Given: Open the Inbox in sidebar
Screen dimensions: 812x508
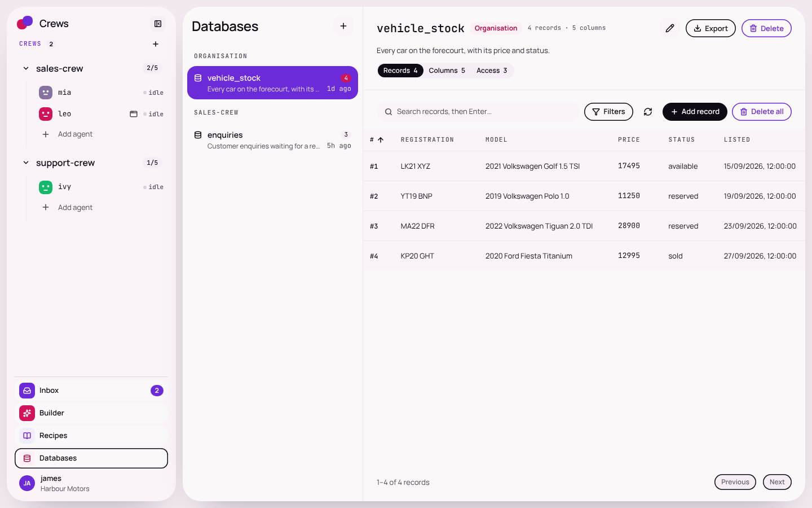Looking at the screenshot, I should coord(91,391).
